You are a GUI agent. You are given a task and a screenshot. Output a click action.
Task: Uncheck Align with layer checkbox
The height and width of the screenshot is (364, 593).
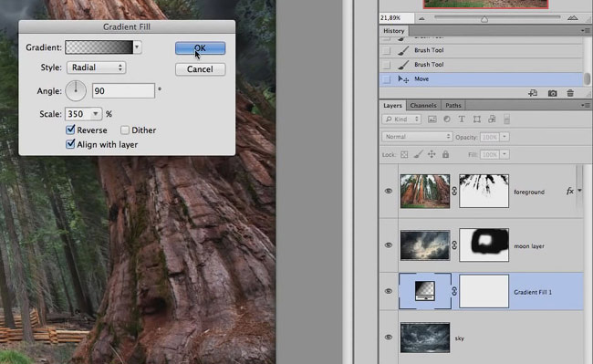[70, 144]
